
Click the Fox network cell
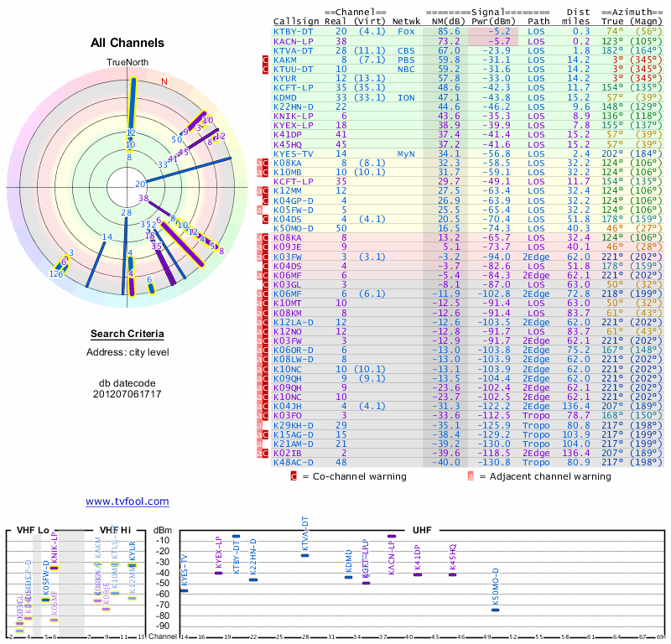(x=406, y=31)
